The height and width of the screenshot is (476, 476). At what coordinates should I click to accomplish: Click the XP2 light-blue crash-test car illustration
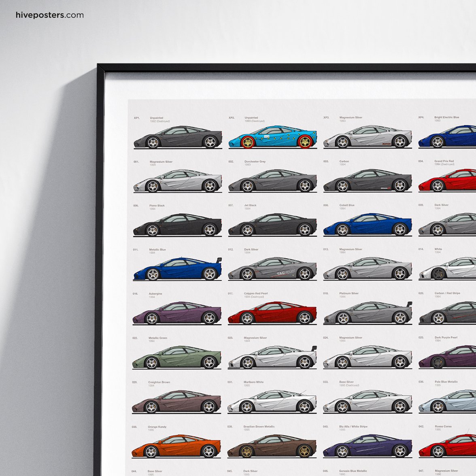[x=273, y=137]
